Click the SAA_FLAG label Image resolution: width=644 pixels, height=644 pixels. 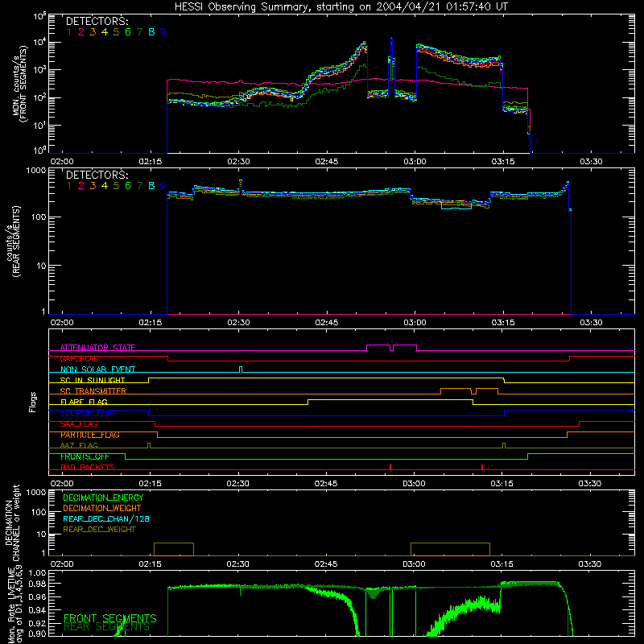(x=79, y=424)
